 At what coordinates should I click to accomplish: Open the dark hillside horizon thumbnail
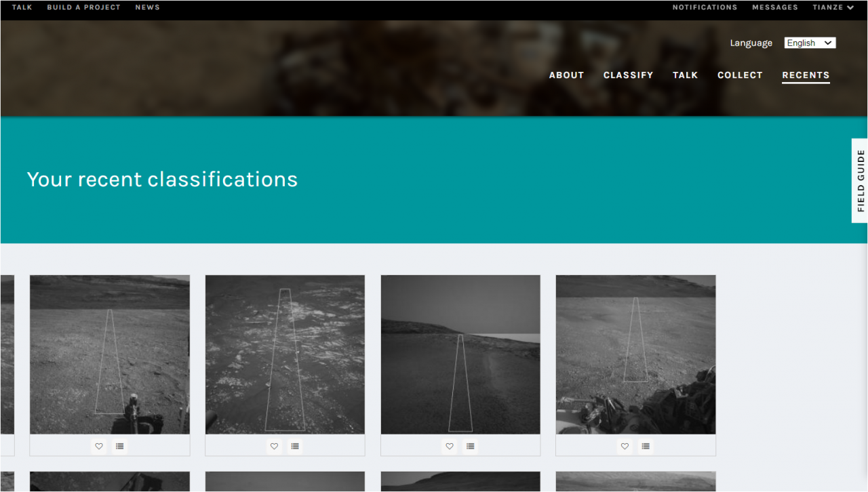point(460,354)
